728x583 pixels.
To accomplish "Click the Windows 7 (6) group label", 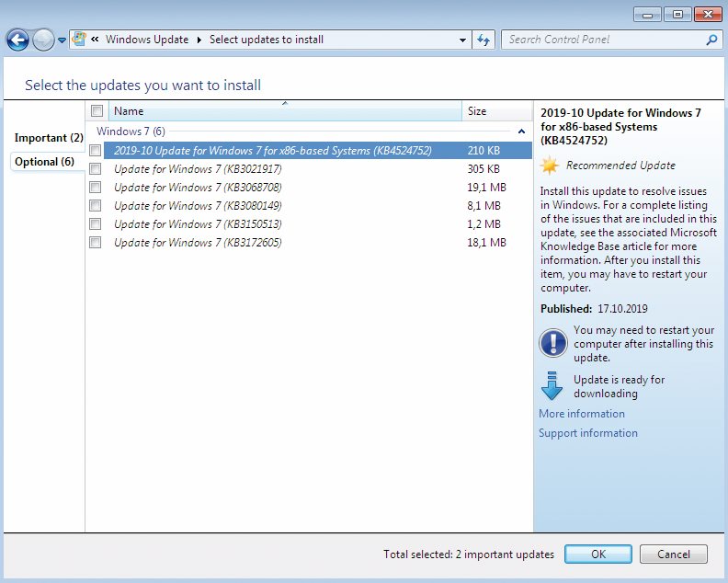I will 131,131.
